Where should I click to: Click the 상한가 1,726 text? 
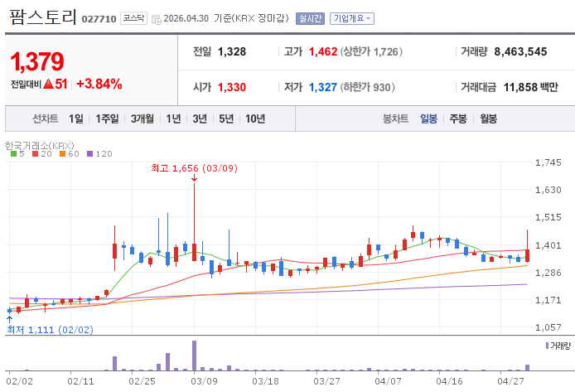pyautogui.click(x=371, y=51)
